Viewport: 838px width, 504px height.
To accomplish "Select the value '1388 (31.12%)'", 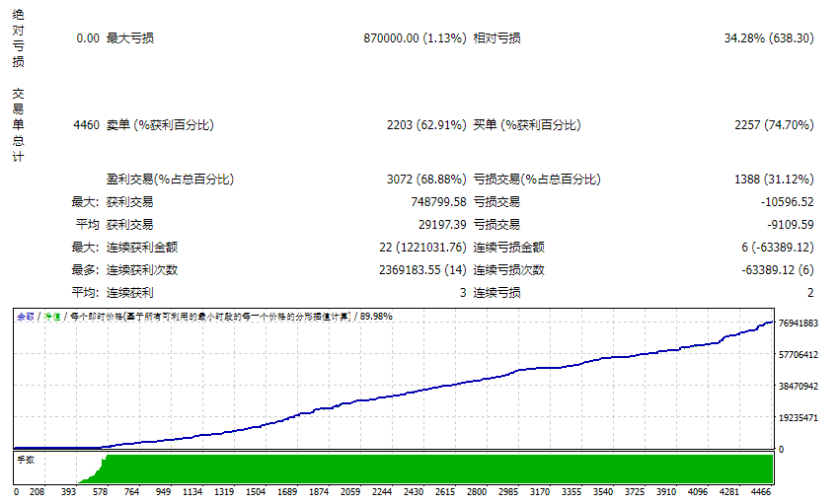I will coord(775,180).
